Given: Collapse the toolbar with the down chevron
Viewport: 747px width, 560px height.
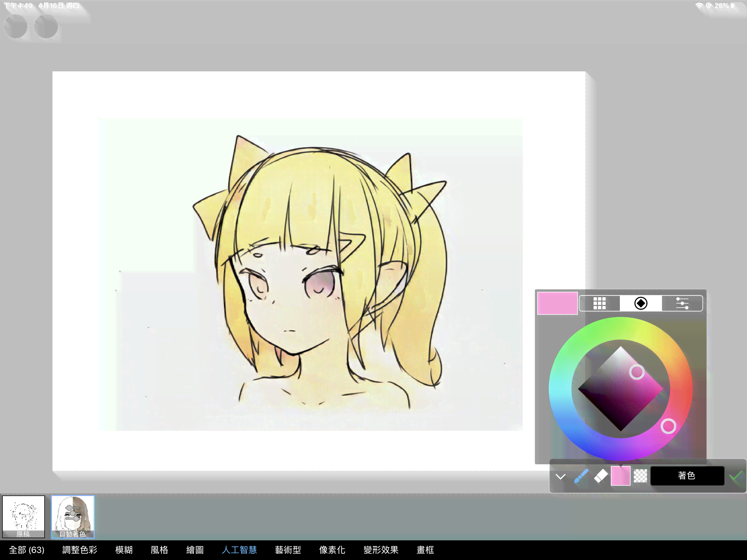Looking at the screenshot, I should click(561, 476).
